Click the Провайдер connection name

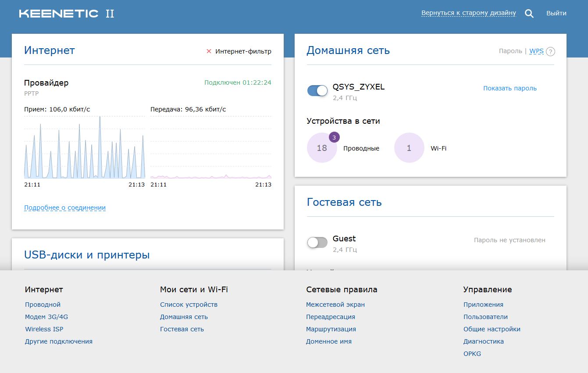pos(46,82)
